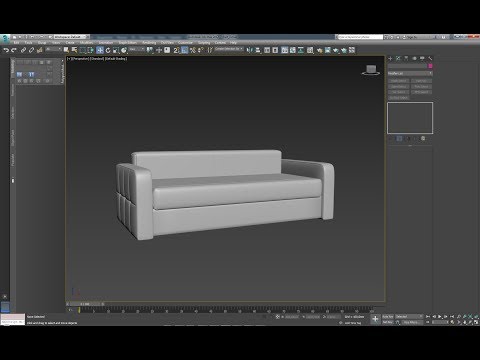Open the Layer Explorer from toolbar
The height and width of the screenshot is (360, 480).
point(275,50)
